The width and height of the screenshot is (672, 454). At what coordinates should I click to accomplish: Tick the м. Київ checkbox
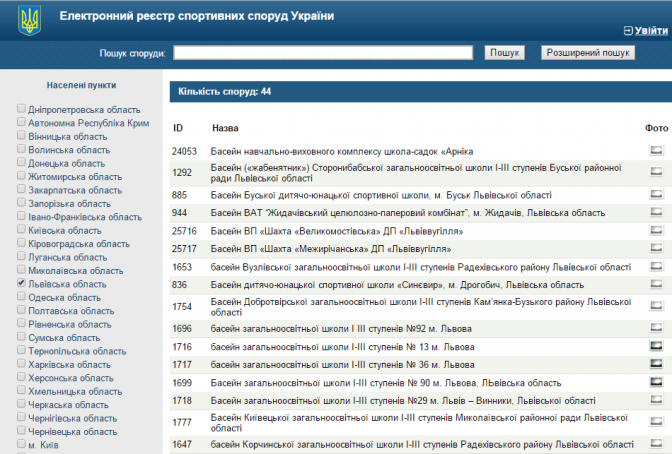coord(21,445)
